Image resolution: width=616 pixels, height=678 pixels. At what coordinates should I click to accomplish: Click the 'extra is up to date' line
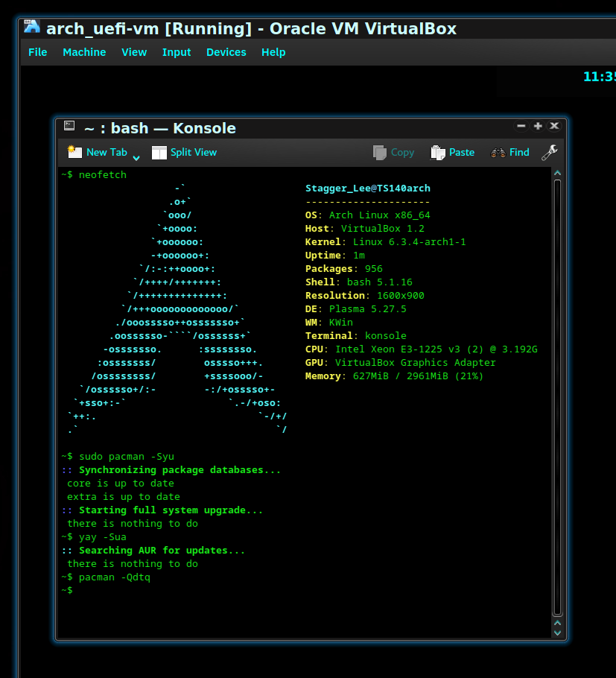coord(124,497)
